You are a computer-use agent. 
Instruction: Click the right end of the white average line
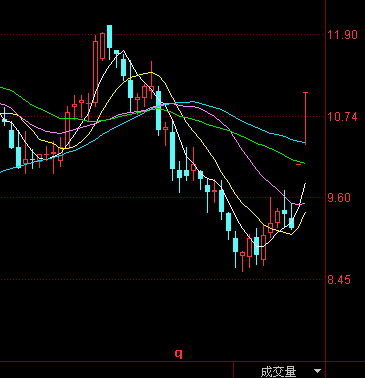305,184
